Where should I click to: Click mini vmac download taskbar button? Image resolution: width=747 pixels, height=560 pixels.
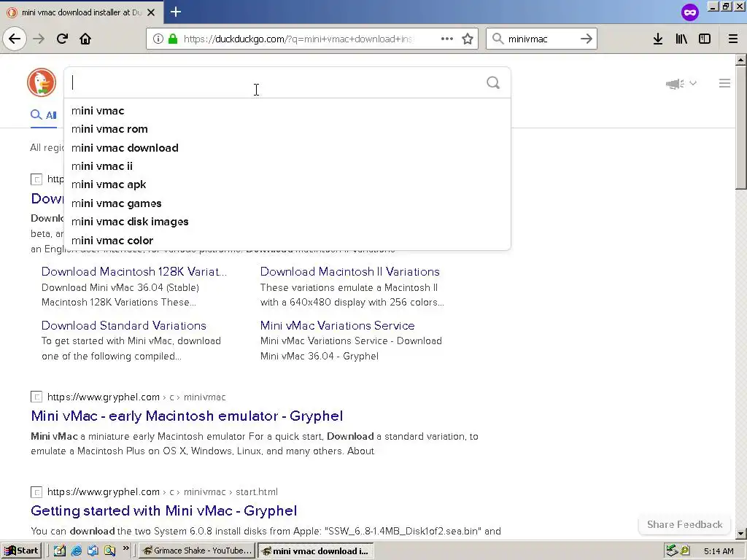pyautogui.click(x=315, y=551)
